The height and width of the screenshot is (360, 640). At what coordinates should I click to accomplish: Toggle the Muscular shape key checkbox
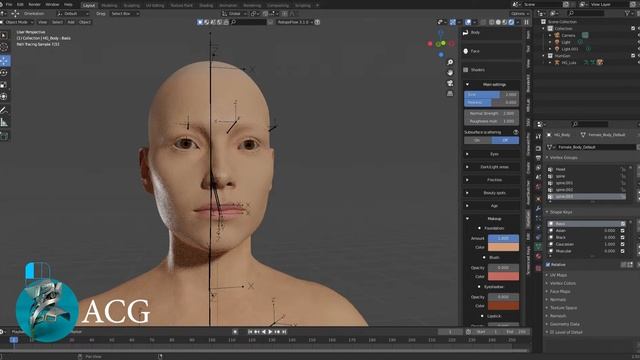(622, 251)
